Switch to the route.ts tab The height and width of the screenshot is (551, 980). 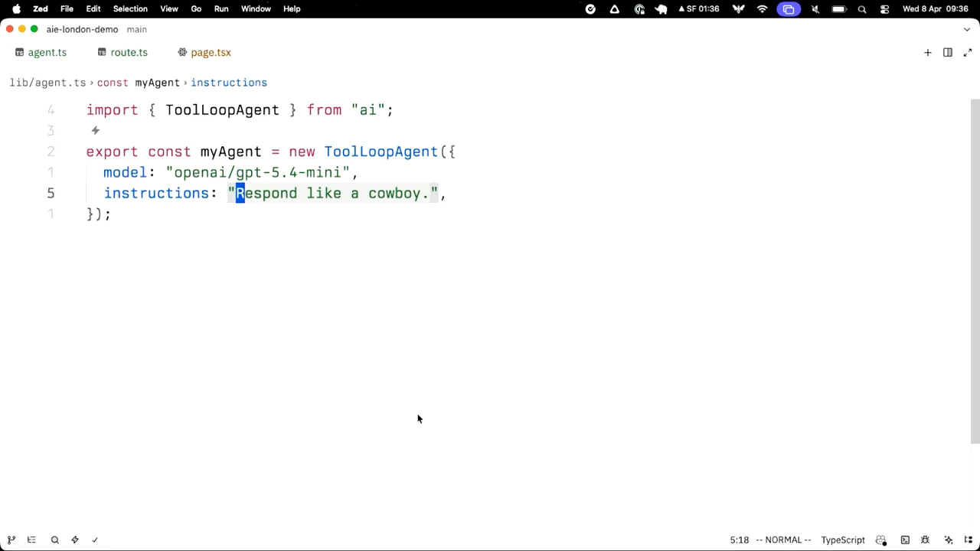tap(122, 53)
